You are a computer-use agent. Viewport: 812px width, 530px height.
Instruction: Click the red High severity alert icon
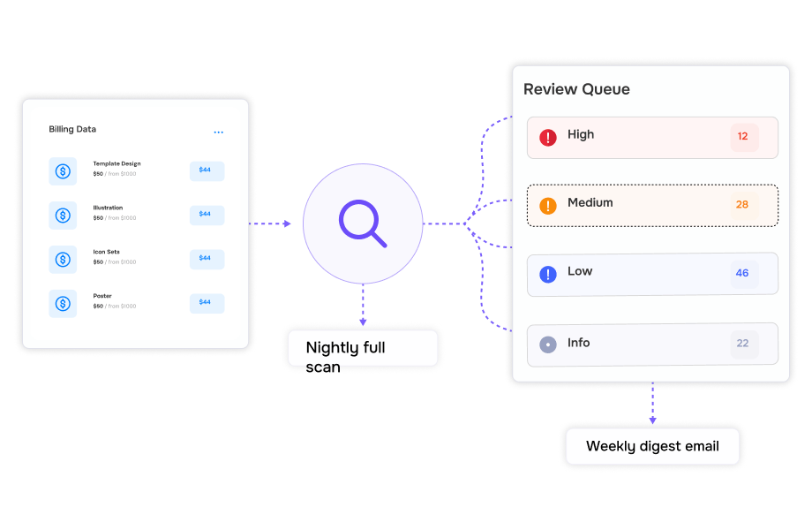(x=548, y=137)
